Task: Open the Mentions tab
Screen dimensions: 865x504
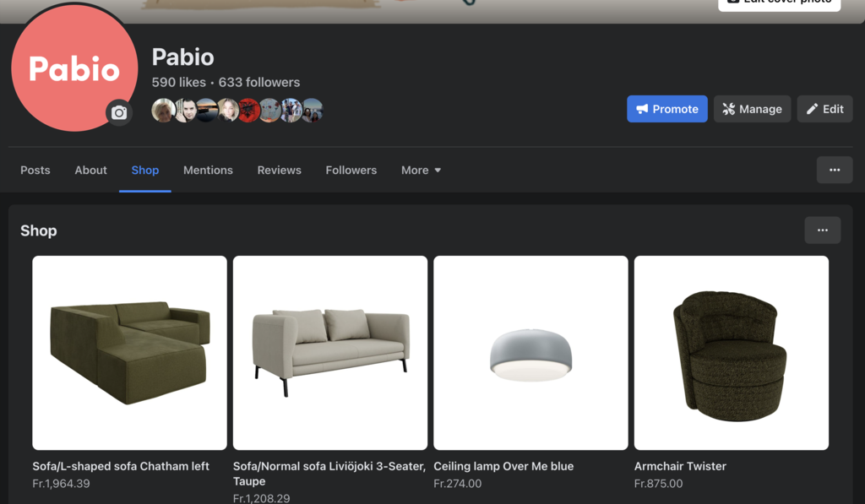Action: click(x=208, y=170)
